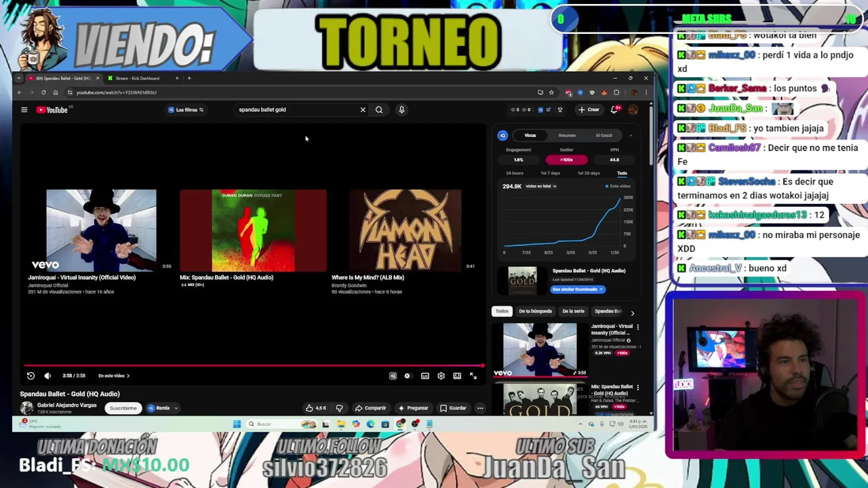The height and width of the screenshot is (488, 868).
Task: Click the >100x Outlier badge
Action: click(x=566, y=160)
